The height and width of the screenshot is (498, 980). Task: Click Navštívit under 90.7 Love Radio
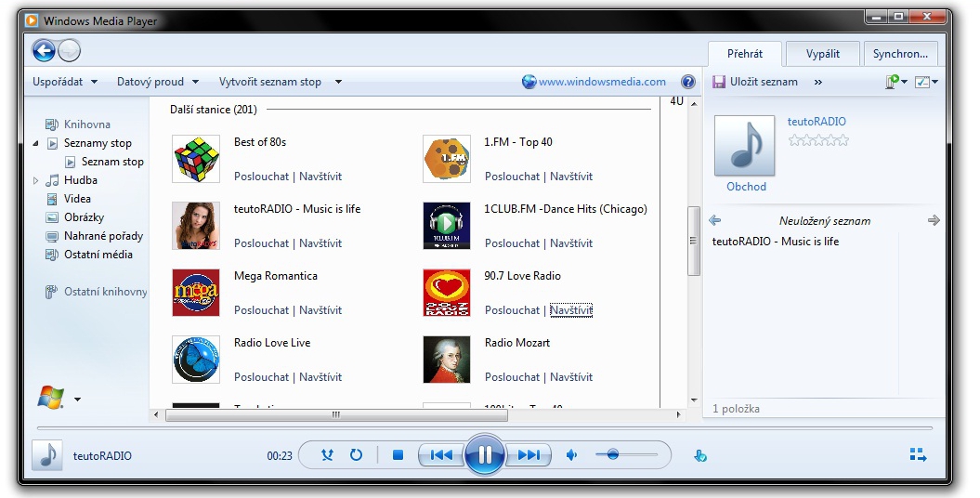(x=571, y=310)
